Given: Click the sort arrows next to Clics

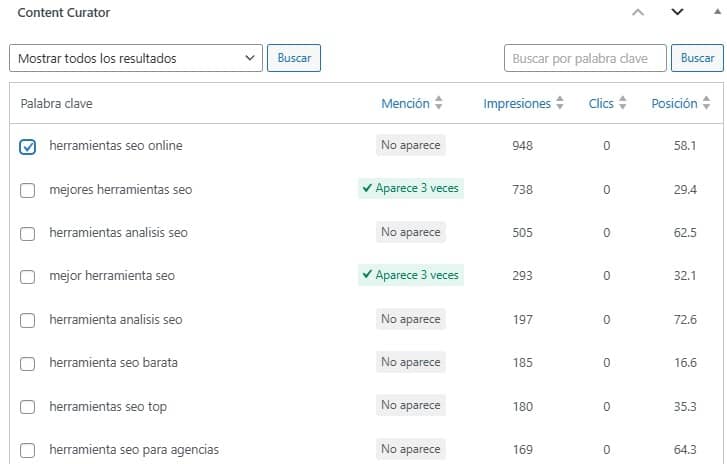Looking at the screenshot, I should pyautogui.click(x=623, y=103).
